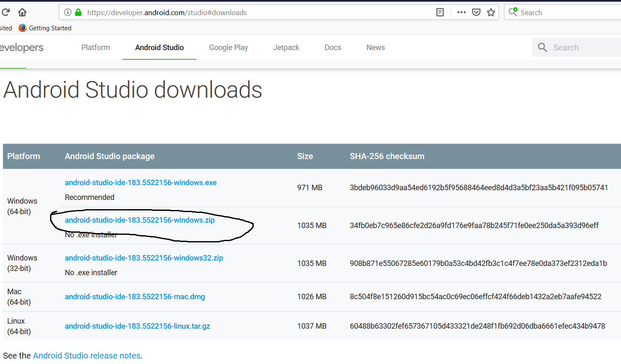
Task: Click the green secure connection padlock
Action: click(x=78, y=12)
